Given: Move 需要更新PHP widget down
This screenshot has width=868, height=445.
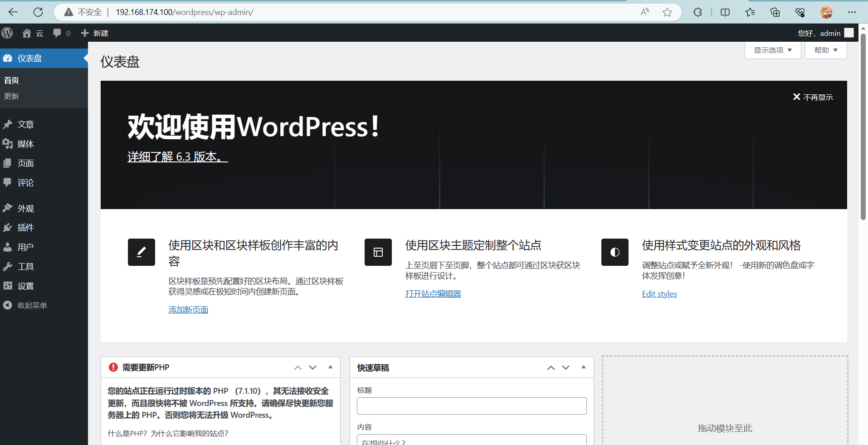Looking at the screenshot, I should 312,367.
